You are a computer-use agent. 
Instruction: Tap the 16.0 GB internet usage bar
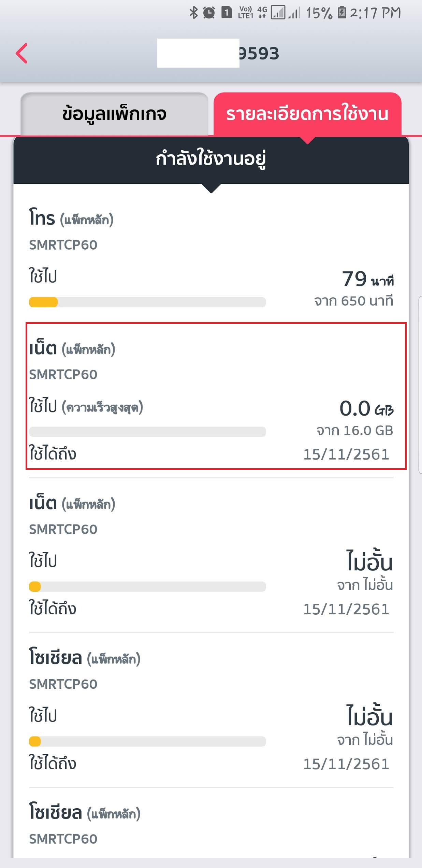tap(147, 432)
